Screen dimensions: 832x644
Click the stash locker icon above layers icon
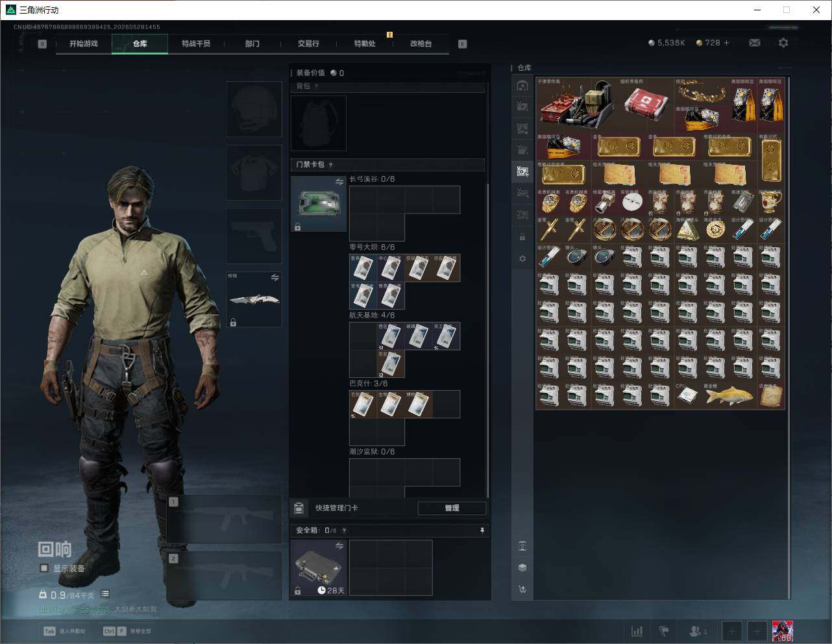pyautogui.click(x=522, y=546)
